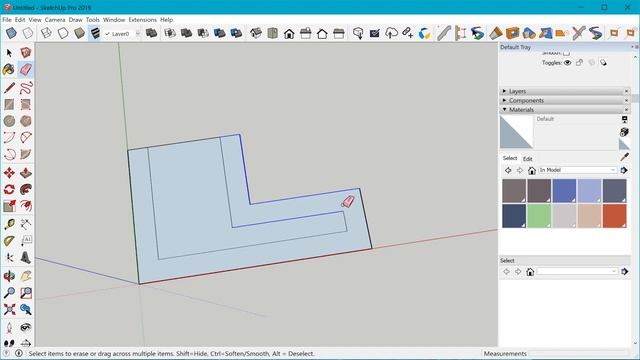Activate the pink Eraser tool

coord(26,69)
